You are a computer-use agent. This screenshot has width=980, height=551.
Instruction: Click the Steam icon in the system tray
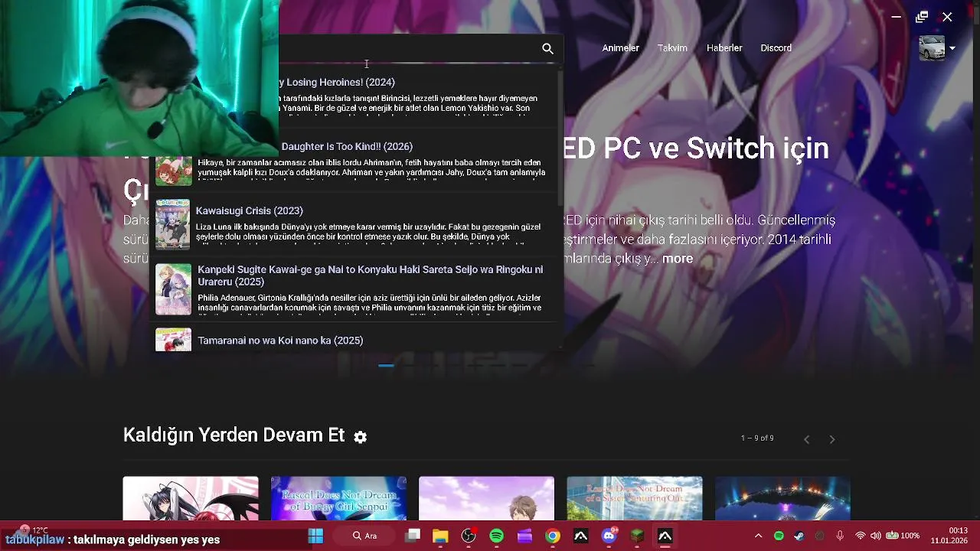coord(799,536)
